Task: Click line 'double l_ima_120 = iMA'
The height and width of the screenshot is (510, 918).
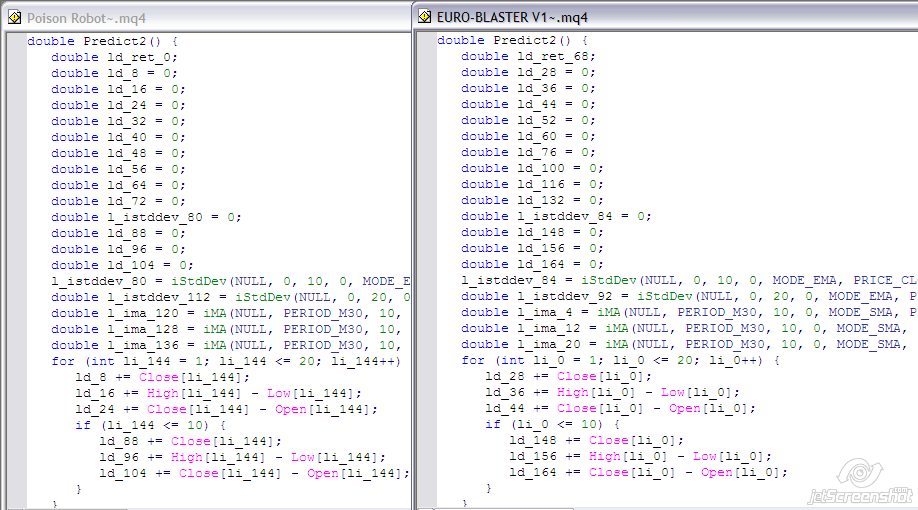Action: pyautogui.click(x=226, y=313)
